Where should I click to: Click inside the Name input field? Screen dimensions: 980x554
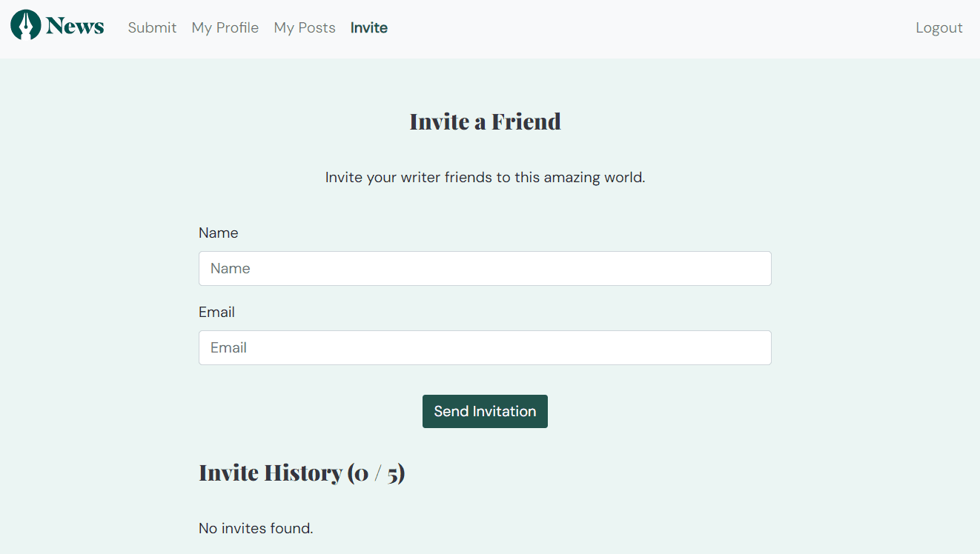point(485,268)
